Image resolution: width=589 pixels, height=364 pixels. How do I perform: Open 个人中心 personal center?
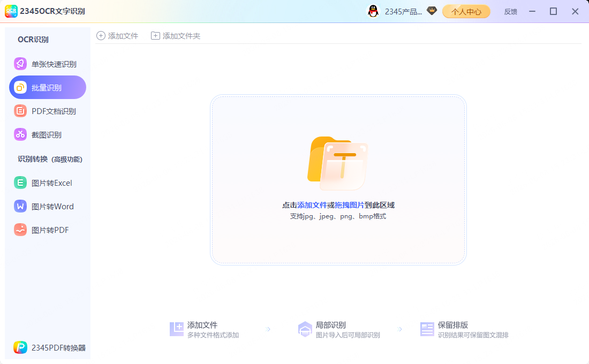point(466,12)
